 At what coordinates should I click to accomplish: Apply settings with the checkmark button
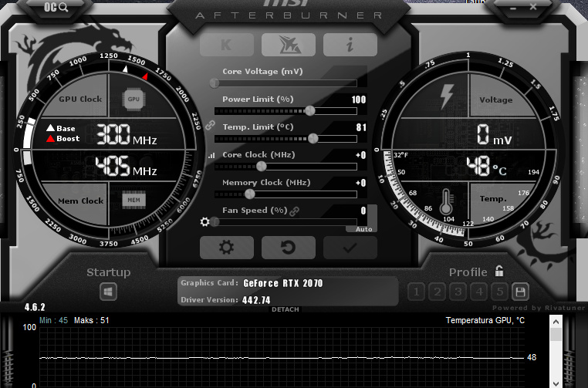(350, 248)
